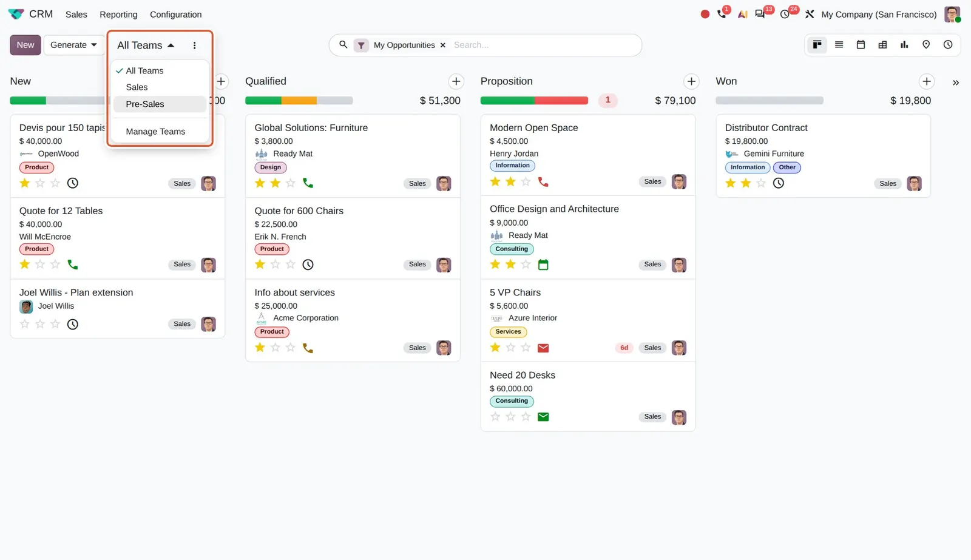The height and width of the screenshot is (560, 971).
Task: Open activity view clock icon
Action: pos(948,45)
